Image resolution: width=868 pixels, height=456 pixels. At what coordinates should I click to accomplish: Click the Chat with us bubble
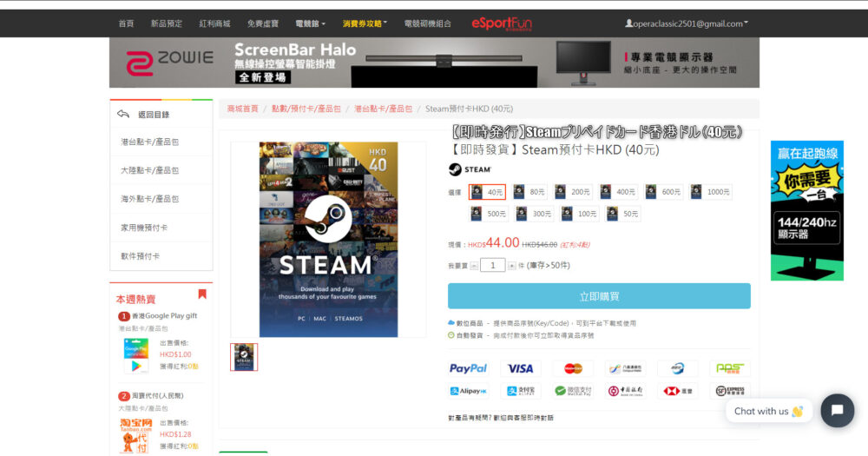[x=768, y=411]
